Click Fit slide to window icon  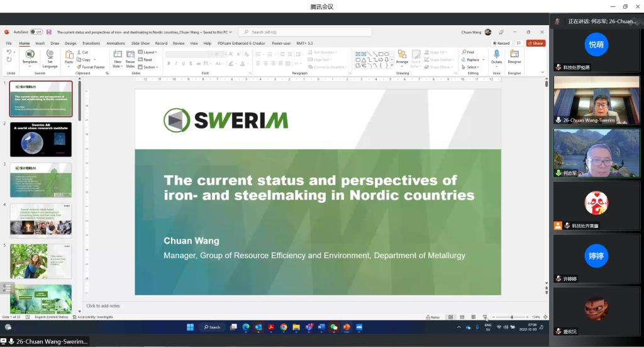(x=545, y=317)
